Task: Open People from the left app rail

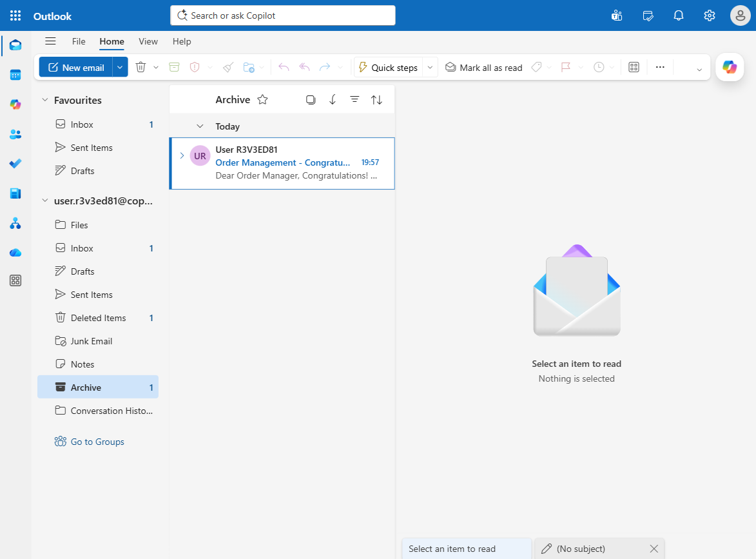Action: point(15,134)
